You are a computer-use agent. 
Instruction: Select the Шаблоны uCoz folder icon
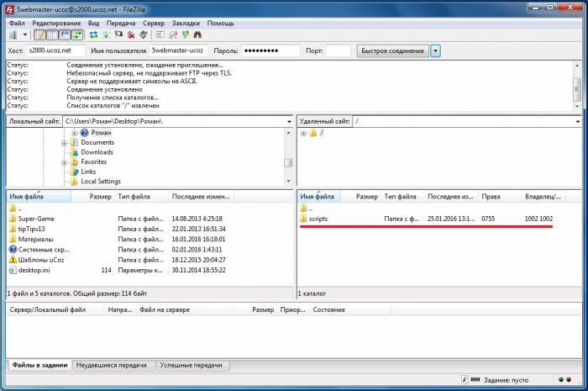tap(13, 260)
